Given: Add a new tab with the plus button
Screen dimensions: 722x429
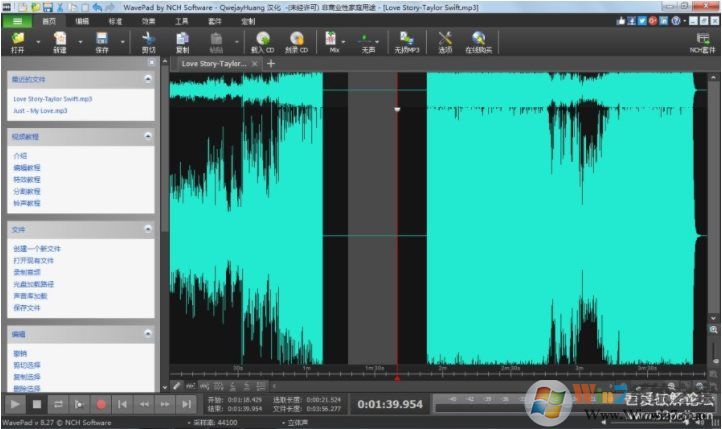Looking at the screenshot, I should point(271,63).
